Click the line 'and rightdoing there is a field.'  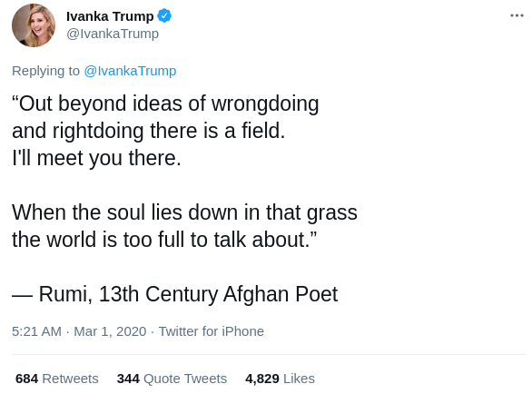pyautogui.click(x=149, y=131)
